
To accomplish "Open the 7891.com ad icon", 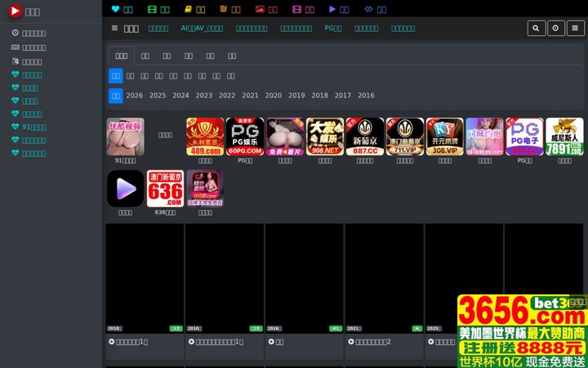I will (565, 137).
